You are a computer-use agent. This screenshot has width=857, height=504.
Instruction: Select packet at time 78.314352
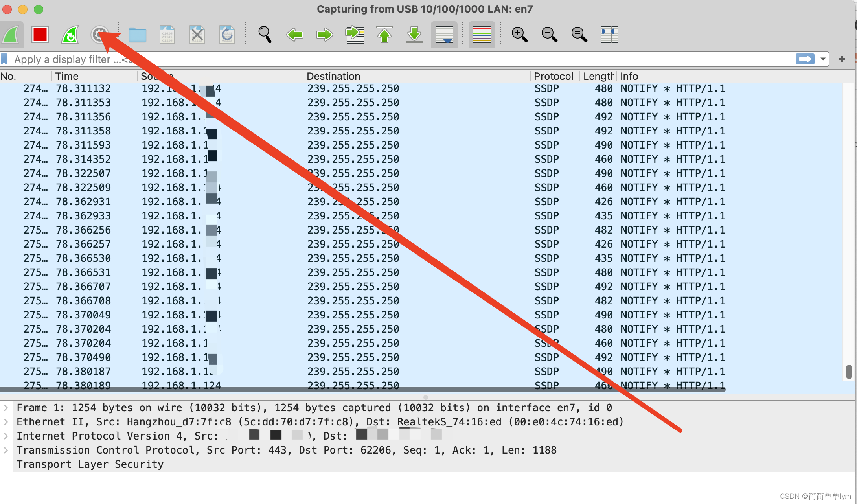point(421,159)
